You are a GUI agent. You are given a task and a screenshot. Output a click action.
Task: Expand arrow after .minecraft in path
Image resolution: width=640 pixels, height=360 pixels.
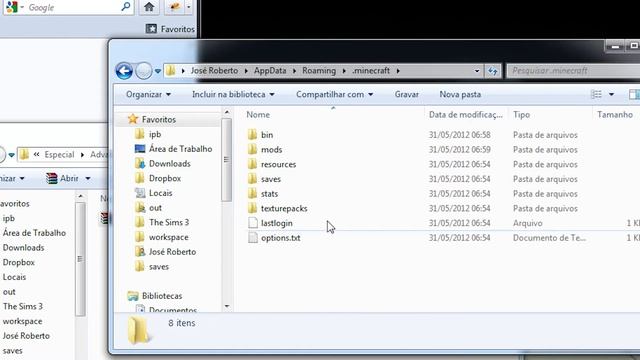point(398,71)
